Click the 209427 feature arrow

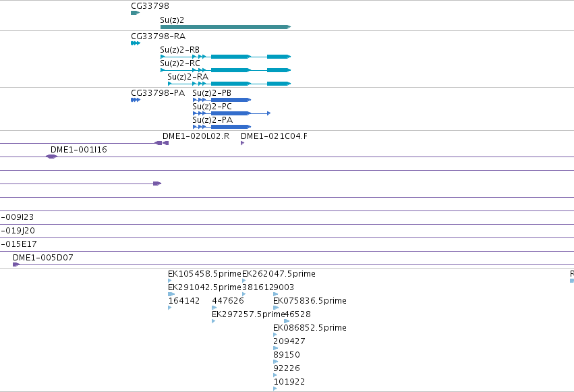(276, 348)
